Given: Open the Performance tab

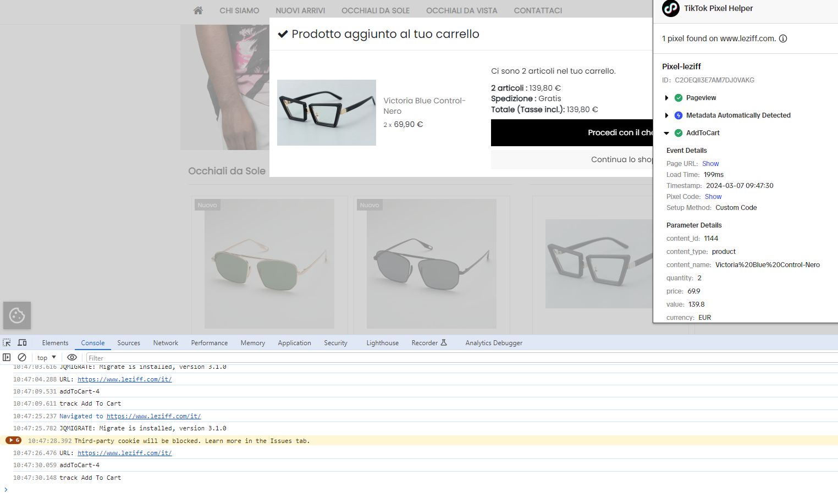Looking at the screenshot, I should tap(209, 342).
